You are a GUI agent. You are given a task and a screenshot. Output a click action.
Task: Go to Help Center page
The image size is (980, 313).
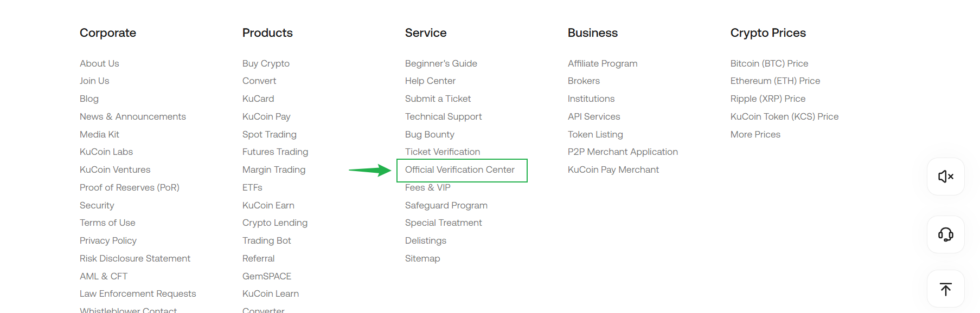pyautogui.click(x=430, y=81)
